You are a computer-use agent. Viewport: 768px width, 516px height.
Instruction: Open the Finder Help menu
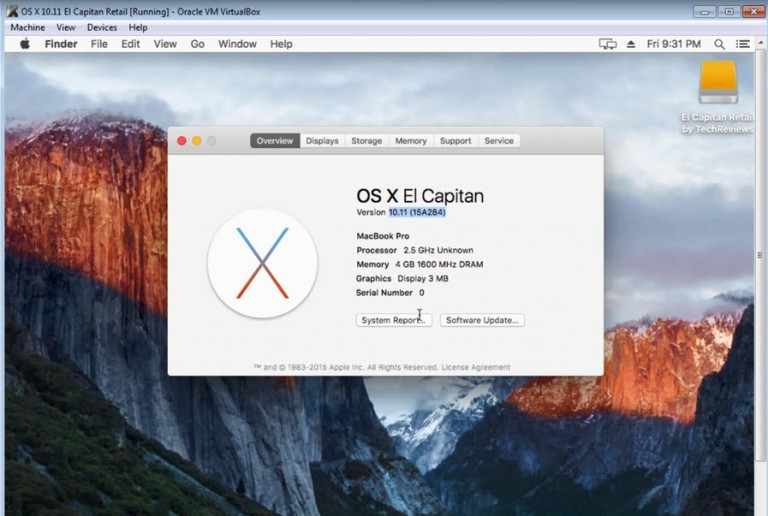pyautogui.click(x=281, y=44)
